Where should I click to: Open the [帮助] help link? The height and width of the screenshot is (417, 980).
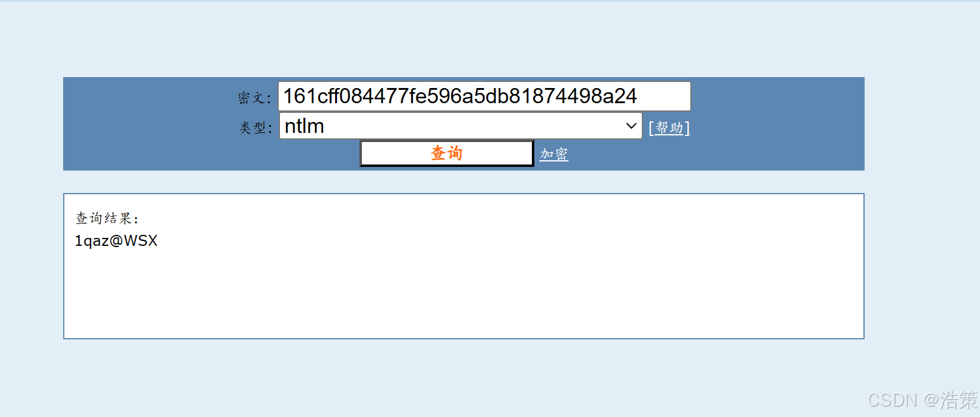tap(669, 127)
